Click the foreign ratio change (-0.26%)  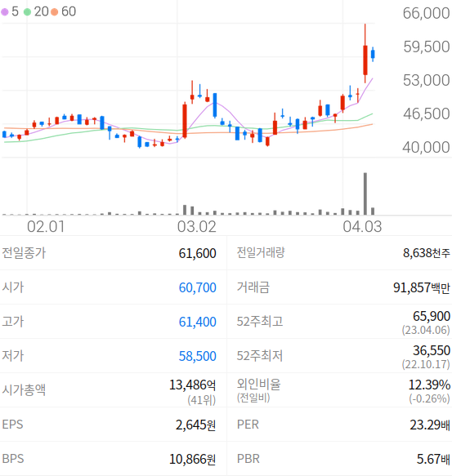click(x=429, y=398)
